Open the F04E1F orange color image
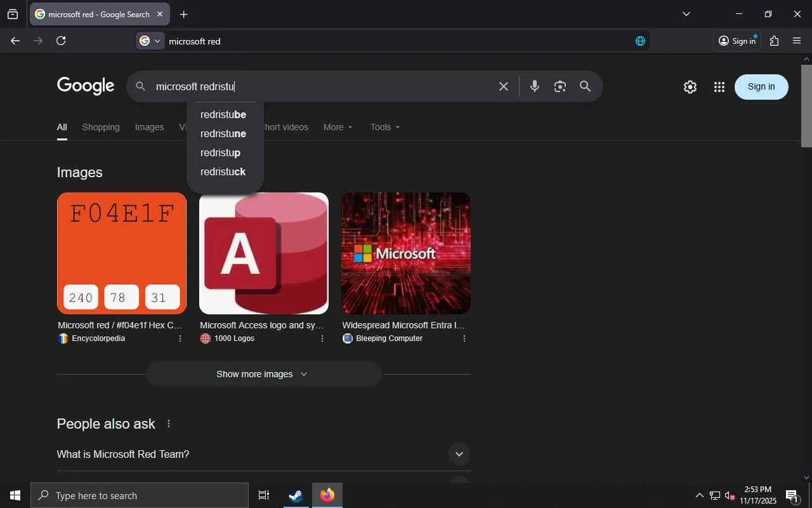The image size is (812, 508). pyautogui.click(x=122, y=253)
